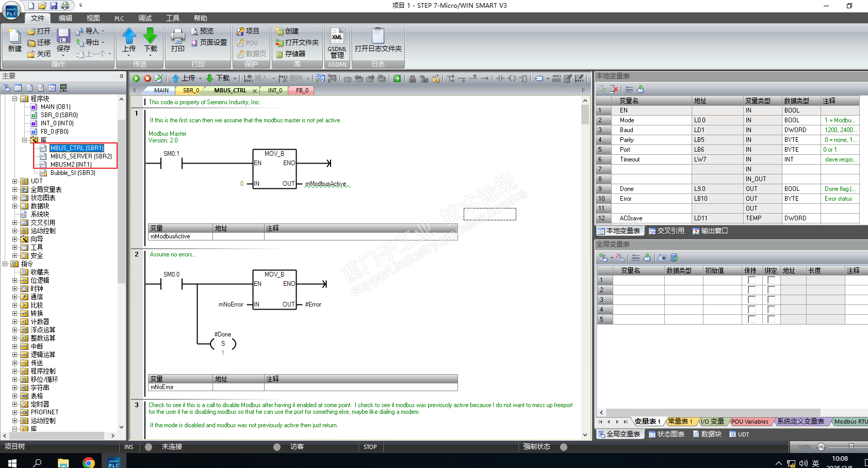Screen dimensions: 868x468
Task: Click the 迁移 button in ribbon
Action: coord(39,43)
